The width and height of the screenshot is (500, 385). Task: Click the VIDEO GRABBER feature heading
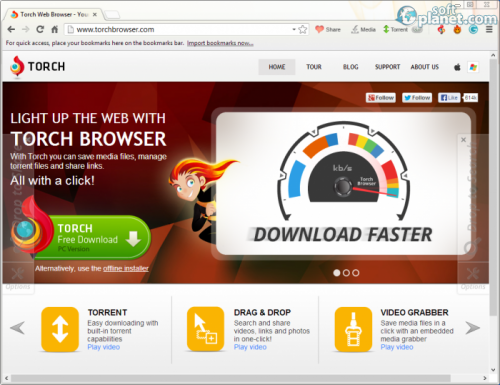(415, 312)
